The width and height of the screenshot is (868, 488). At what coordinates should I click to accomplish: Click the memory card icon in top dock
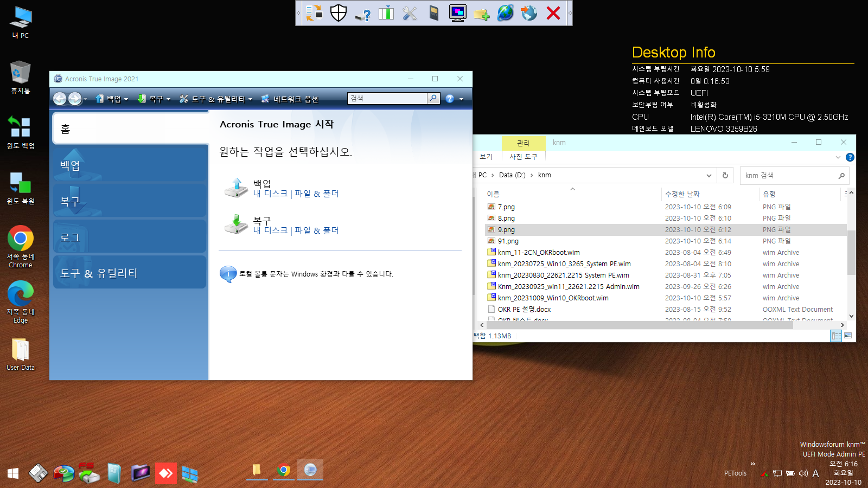coord(434,12)
